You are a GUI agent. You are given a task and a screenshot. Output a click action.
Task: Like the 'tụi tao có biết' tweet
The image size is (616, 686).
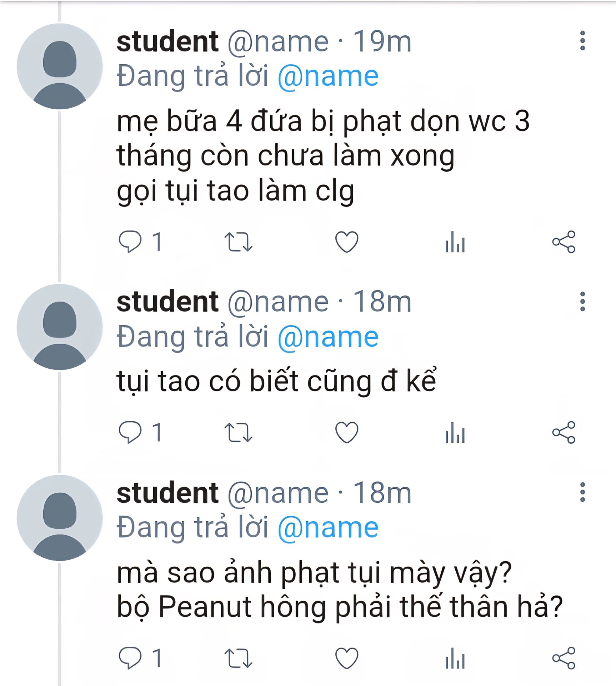(x=346, y=432)
